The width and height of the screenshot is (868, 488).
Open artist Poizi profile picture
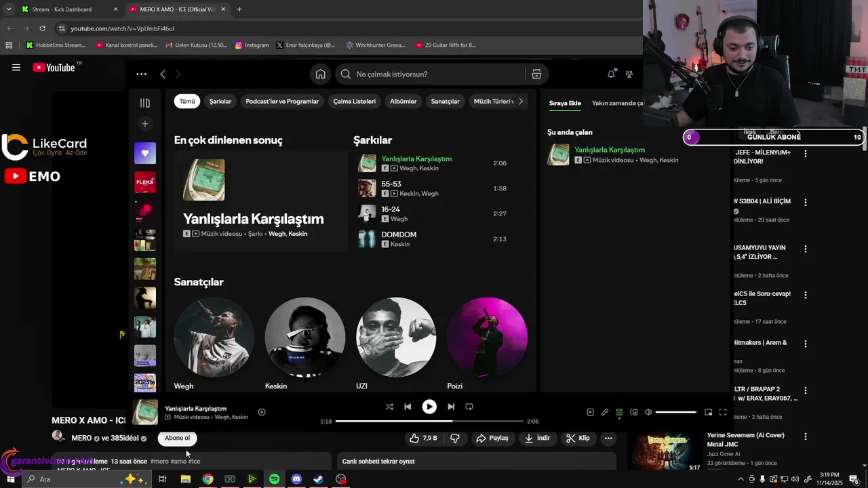(x=487, y=337)
